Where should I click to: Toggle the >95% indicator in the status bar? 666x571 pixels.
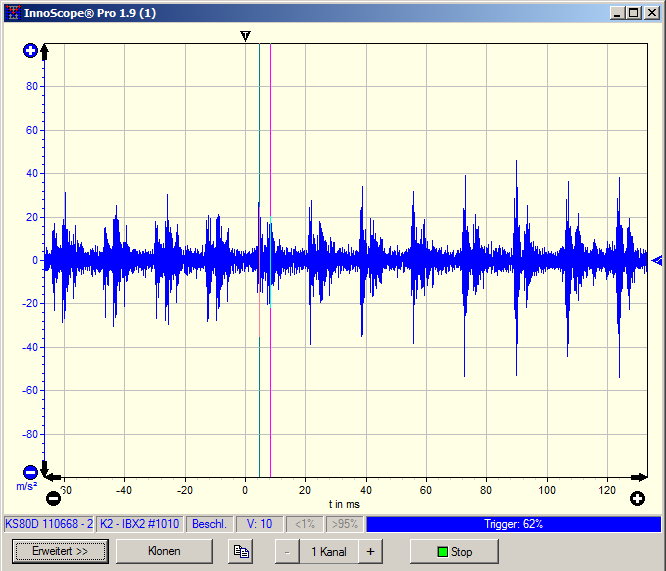(x=345, y=524)
